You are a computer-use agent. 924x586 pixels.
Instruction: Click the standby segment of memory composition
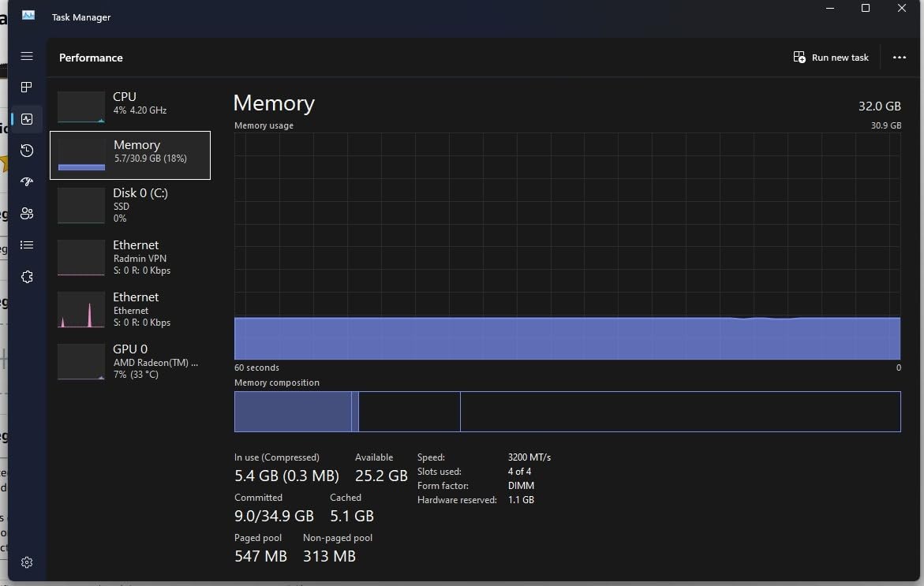410,412
